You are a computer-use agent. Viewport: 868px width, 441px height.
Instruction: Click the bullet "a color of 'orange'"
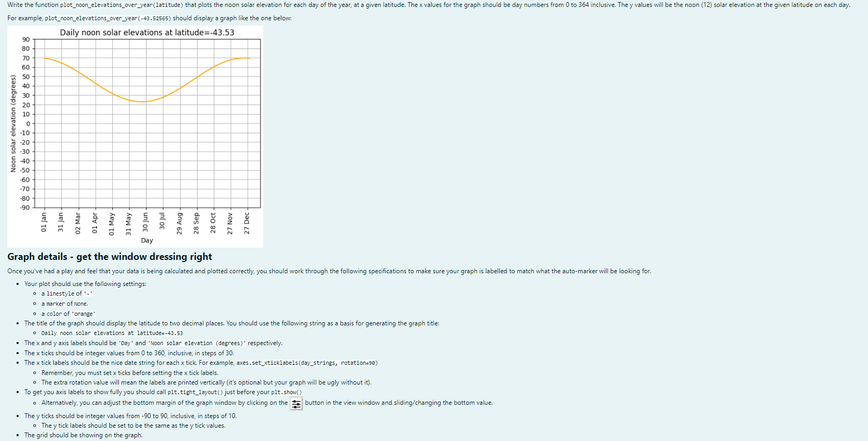pos(69,314)
